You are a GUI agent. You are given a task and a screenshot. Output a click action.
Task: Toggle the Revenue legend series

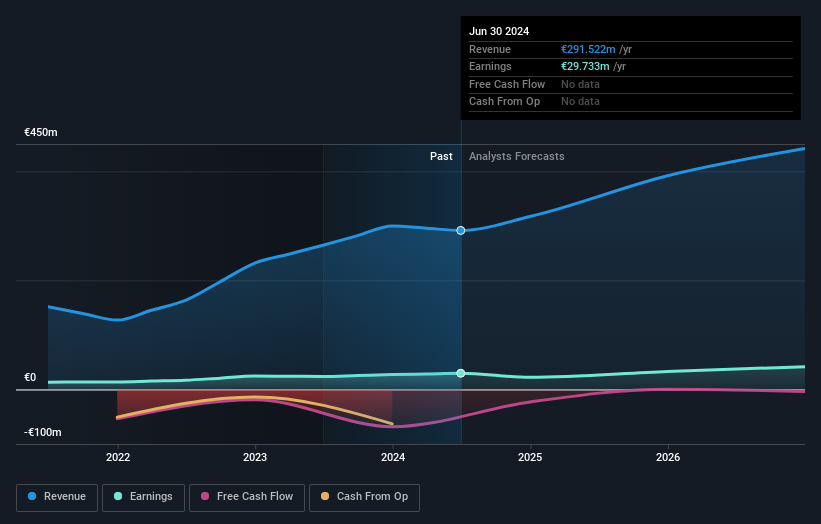(57, 497)
